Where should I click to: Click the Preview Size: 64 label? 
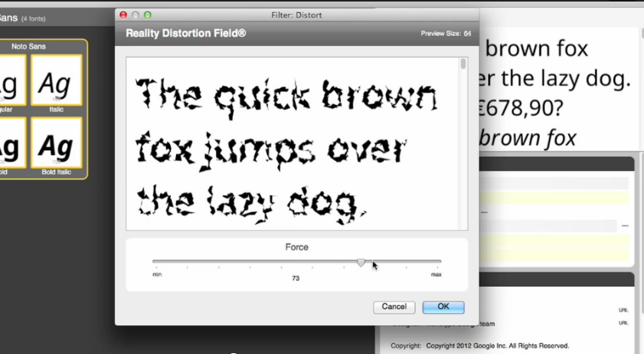pyautogui.click(x=446, y=33)
